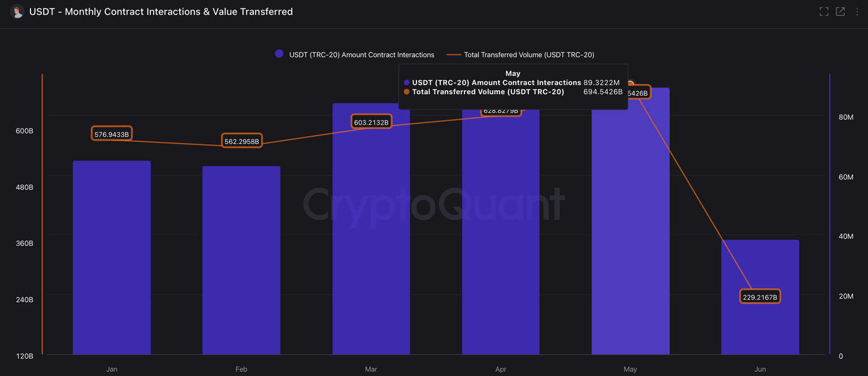Click the 229.2167B data label
868x376 pixels.
(760, 297)
